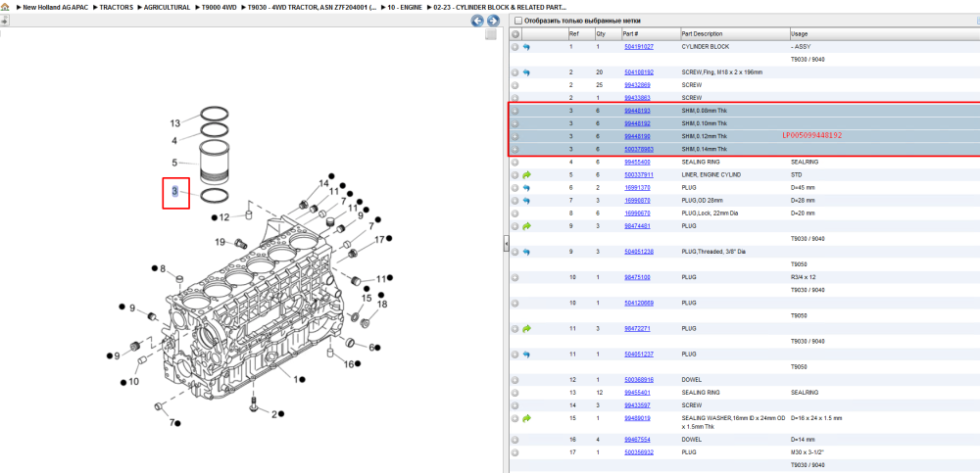Click green arrow for LINER, ENGINE CYLIND
The width and height of the screenshot is (980, 473).
(526, 175)
